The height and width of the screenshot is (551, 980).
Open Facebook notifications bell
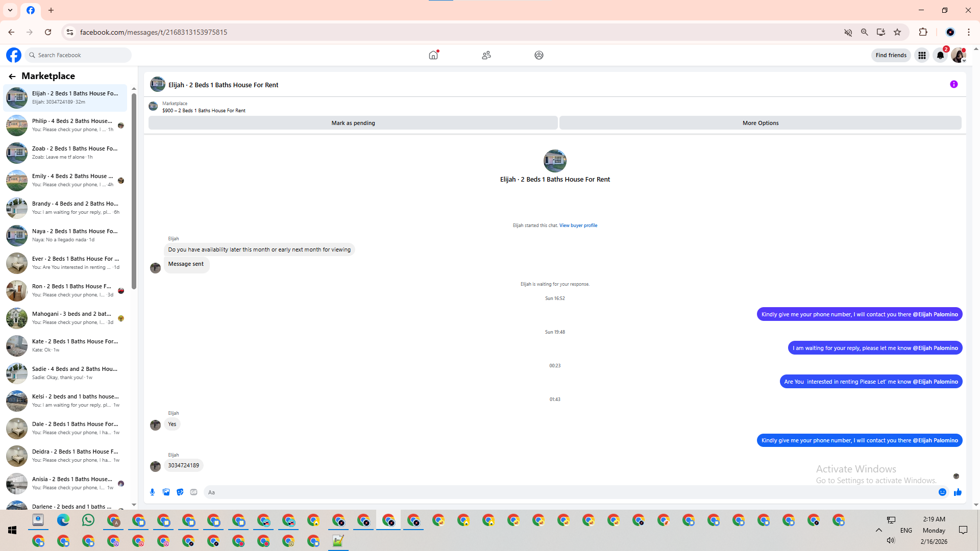940,55
